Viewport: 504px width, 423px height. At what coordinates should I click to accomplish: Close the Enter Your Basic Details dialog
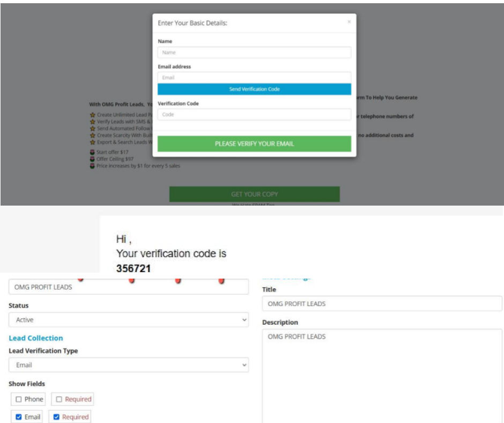coord(349,22)
